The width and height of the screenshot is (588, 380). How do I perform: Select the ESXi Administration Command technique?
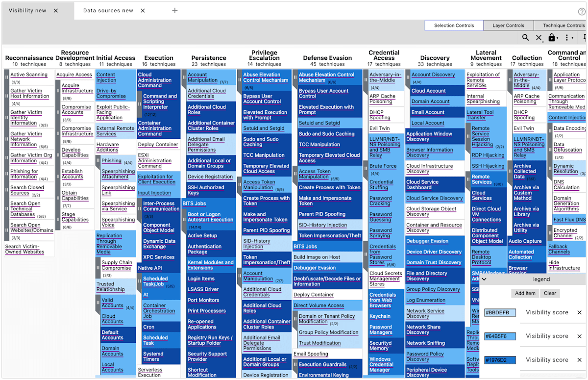point(159,161)
